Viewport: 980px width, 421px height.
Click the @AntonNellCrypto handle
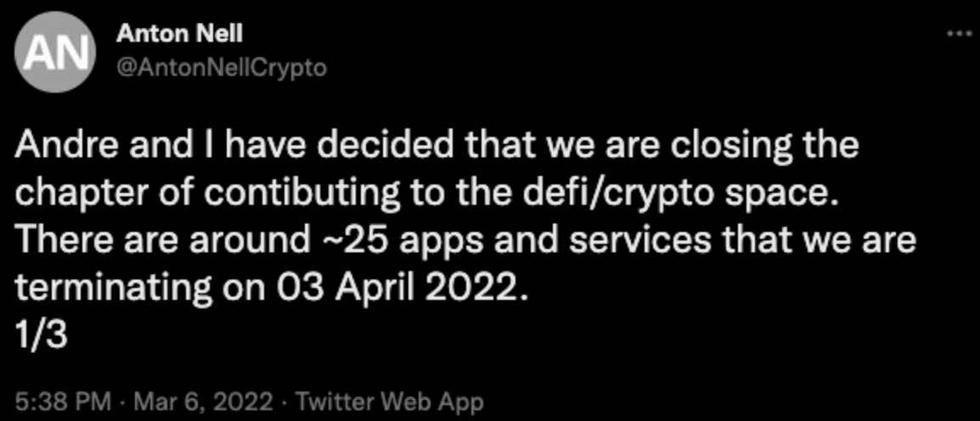click(x=220, y=67)
